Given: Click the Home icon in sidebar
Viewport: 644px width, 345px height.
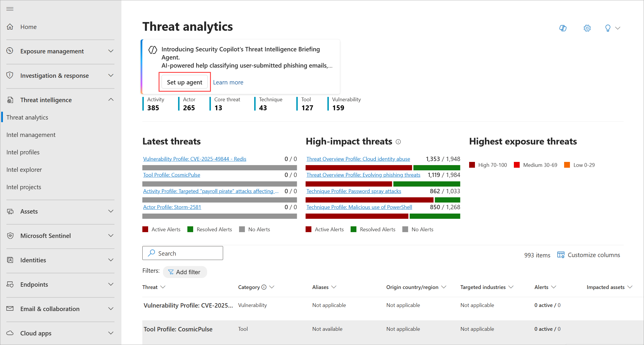Looking at the screenshot, I should click(10, 27).
